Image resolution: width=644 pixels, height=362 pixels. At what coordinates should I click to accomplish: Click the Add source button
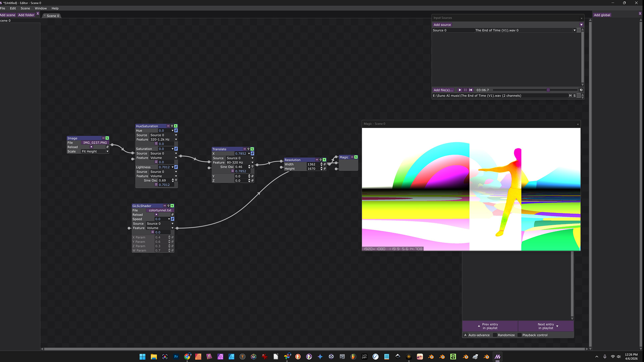tap(442, 25)
